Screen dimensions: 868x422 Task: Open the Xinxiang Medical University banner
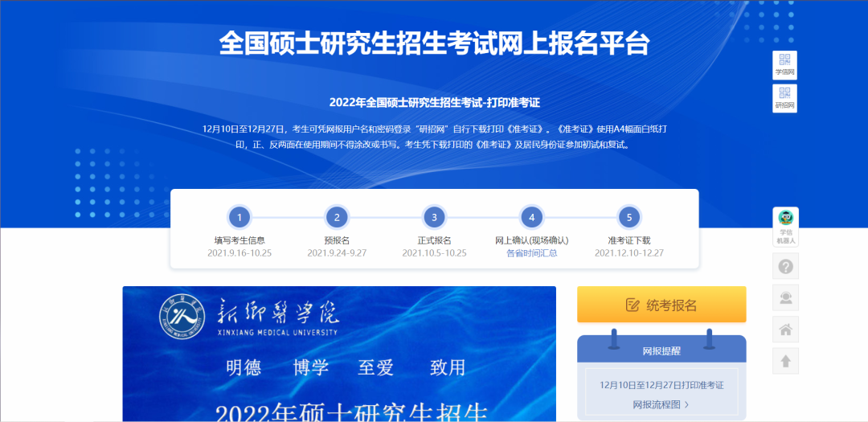click(339, 354)
